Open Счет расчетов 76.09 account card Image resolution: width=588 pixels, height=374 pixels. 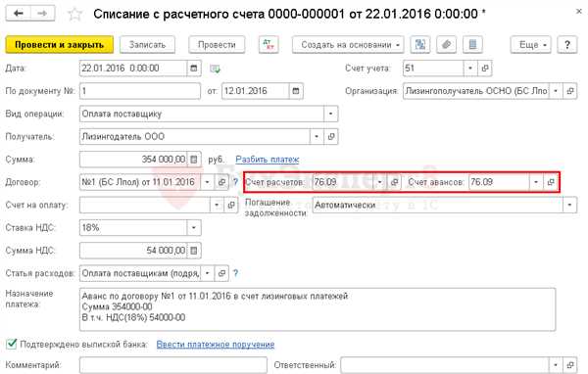[394, 182]
